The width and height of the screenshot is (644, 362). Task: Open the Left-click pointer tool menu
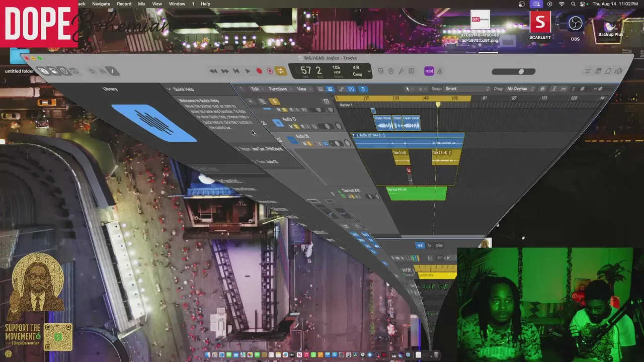click(409, 89)
